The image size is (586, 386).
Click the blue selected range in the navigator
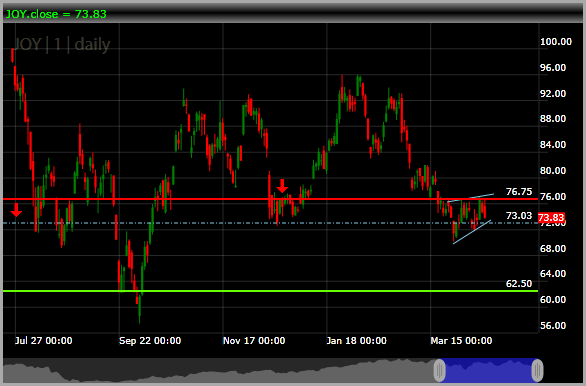[488, 370]
